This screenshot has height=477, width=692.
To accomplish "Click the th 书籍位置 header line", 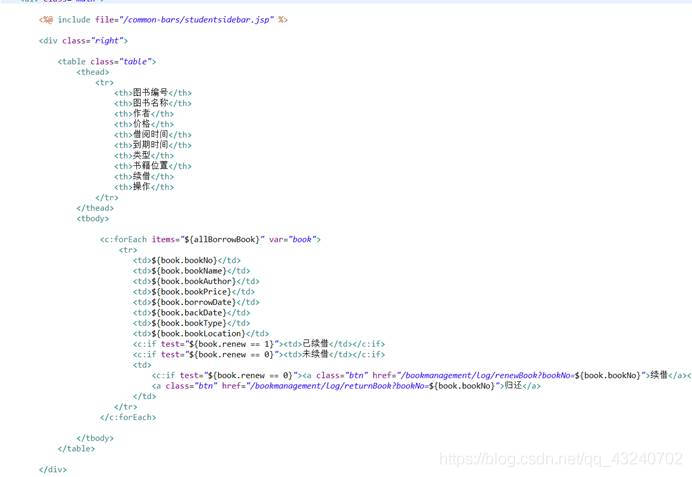I will pos(153,166).
